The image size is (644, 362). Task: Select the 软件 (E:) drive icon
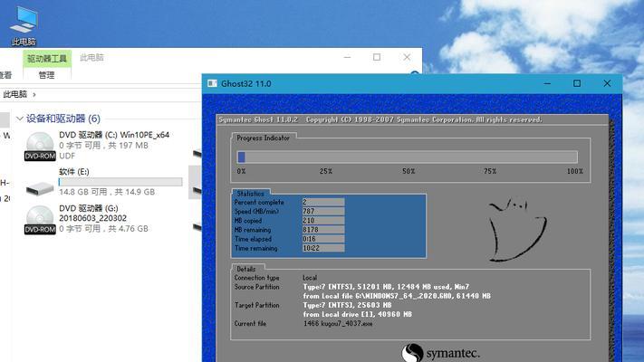pyautogui.click(x=40, y=188)
